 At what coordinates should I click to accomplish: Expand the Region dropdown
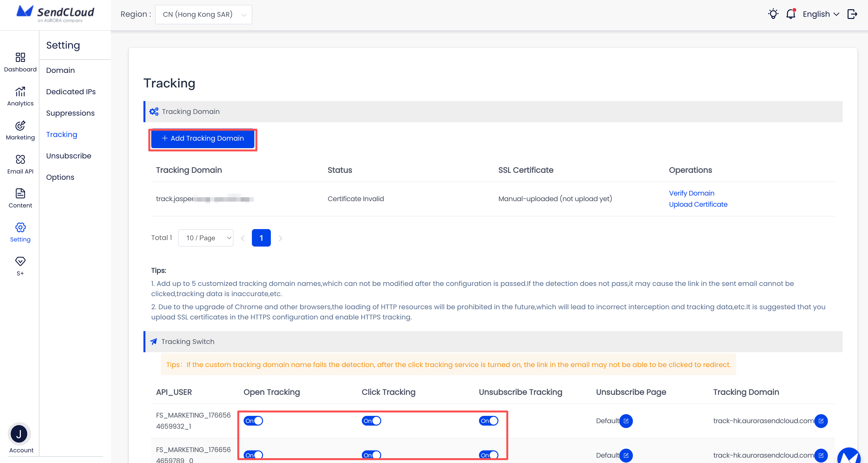pyautogui.click(x=204, y=15)
